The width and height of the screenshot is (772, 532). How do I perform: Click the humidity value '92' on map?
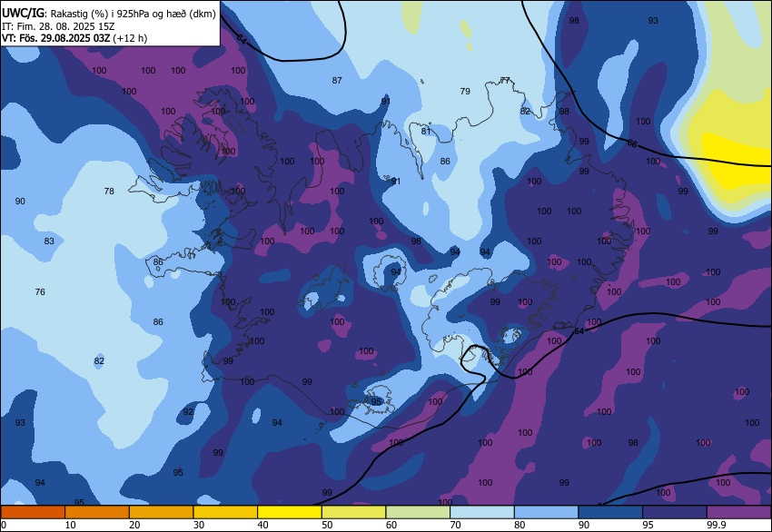[188, 412]
